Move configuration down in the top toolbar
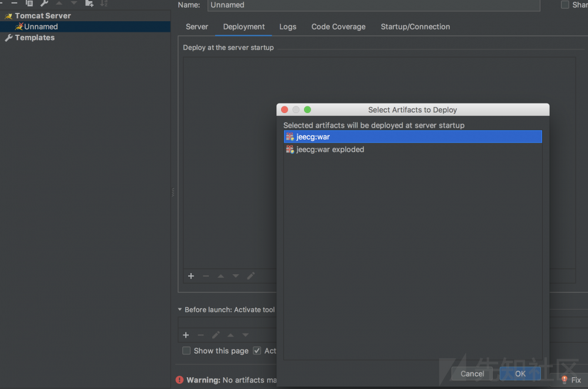588x389 pixels. click(x=74, y=3)
